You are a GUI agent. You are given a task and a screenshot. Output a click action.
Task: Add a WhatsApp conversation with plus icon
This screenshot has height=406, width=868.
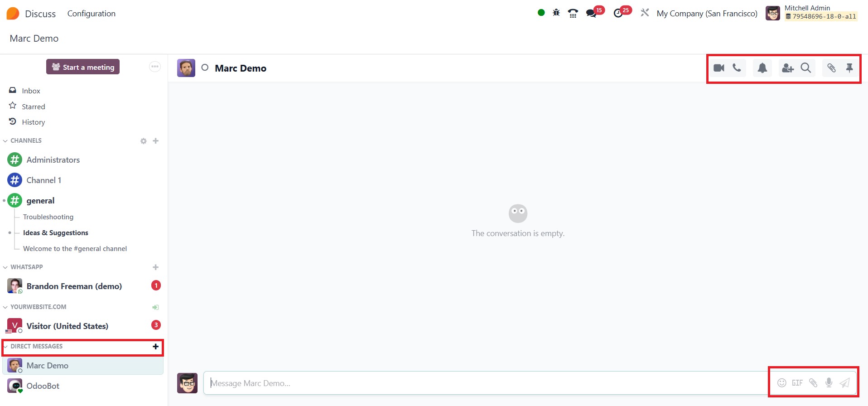click(x=156, y=267)
